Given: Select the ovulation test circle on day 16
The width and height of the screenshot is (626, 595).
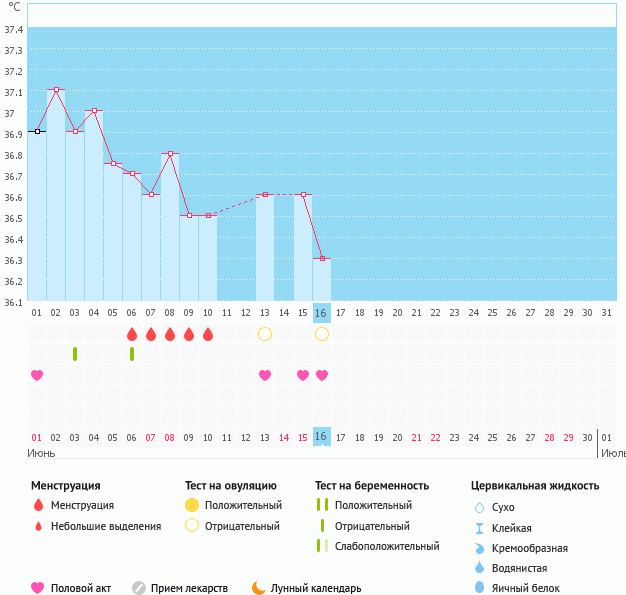Looking at the screenshot, I should pos(322,334).
